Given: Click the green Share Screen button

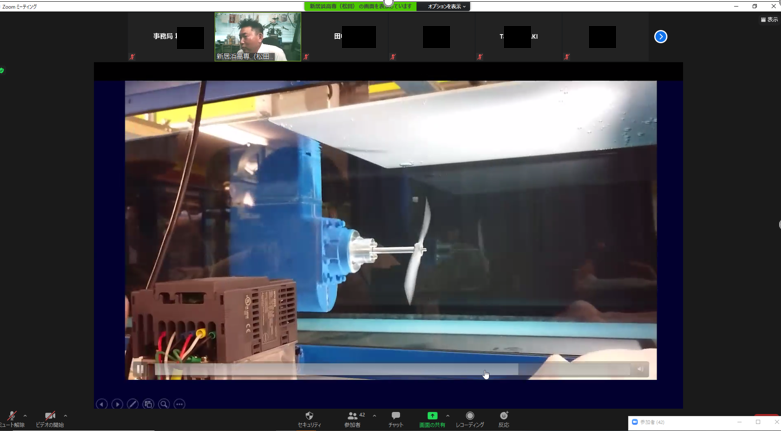Looking at the screenshot, I should click(432, 419).
